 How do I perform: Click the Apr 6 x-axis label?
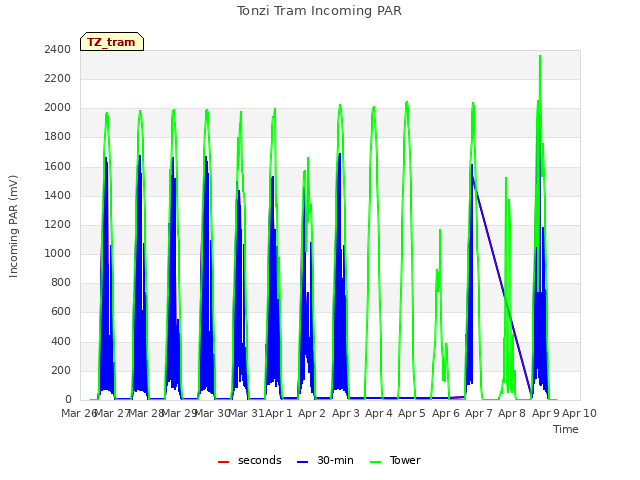tap(446, 413)
